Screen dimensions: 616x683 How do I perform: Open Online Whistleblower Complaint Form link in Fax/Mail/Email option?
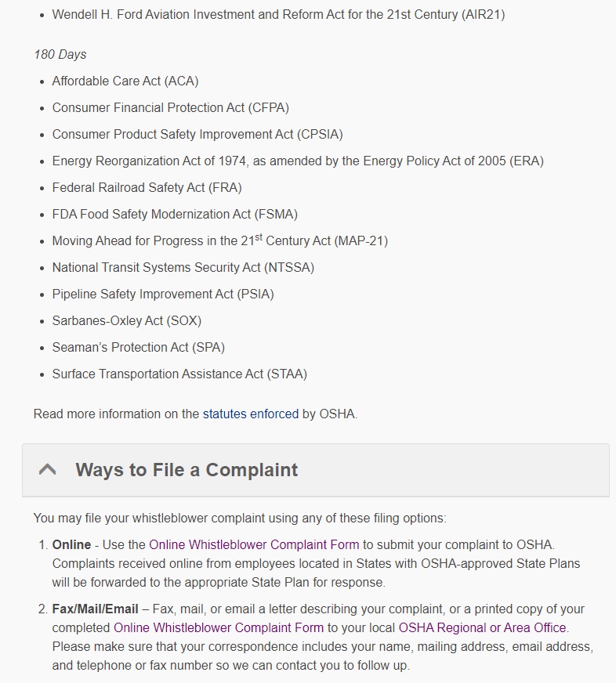pos(219,627)
